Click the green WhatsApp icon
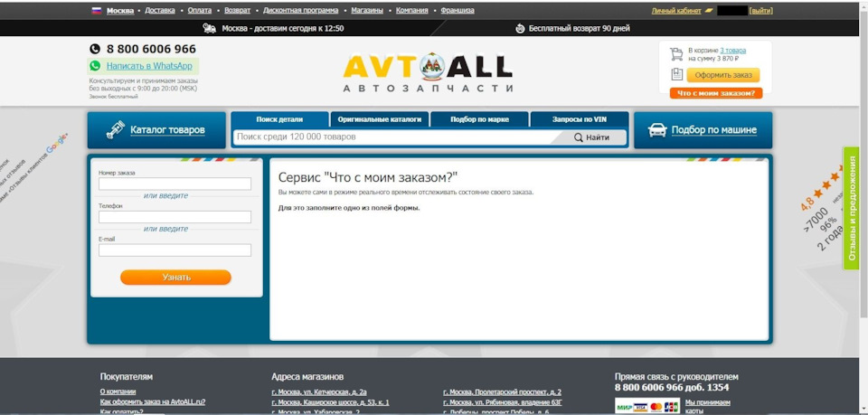 (95, 66)
